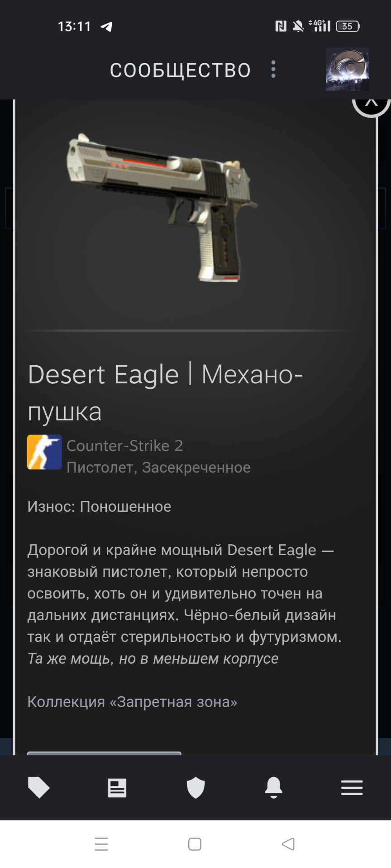Screen dimensions: 391x868
Task: Tap the Counter-Strike 2 game icon
Action: 44,452
